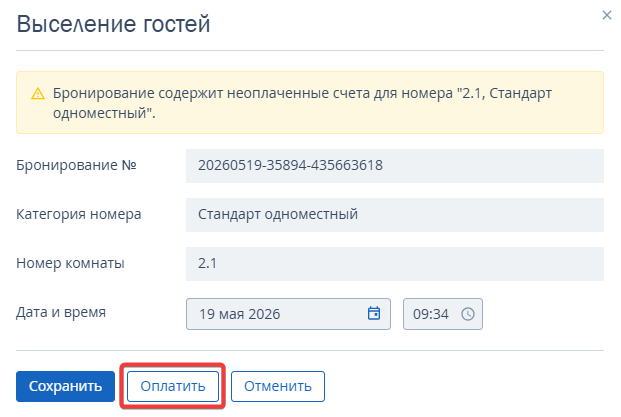Click the room number 2.1 field
This screenshot has height=417, width=621.
[395, 264]
